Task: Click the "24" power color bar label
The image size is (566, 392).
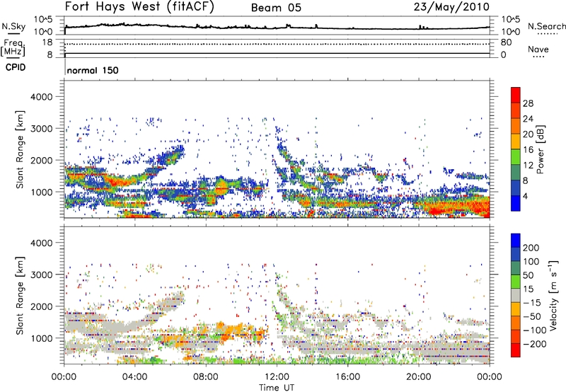Action: (528, 119)
